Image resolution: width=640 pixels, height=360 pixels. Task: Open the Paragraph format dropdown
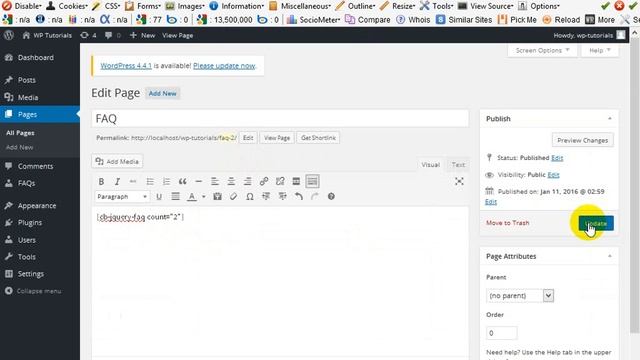122,197
